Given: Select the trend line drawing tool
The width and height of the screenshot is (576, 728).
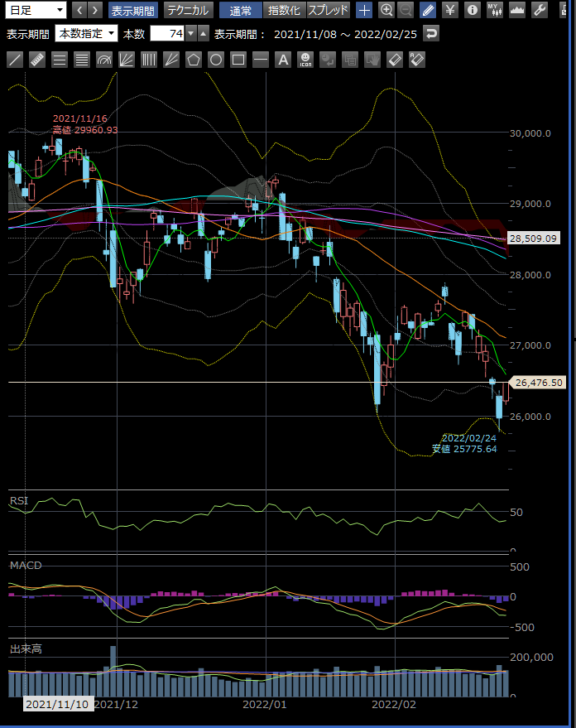Looking at the screenshot, I should coord(15,60).
